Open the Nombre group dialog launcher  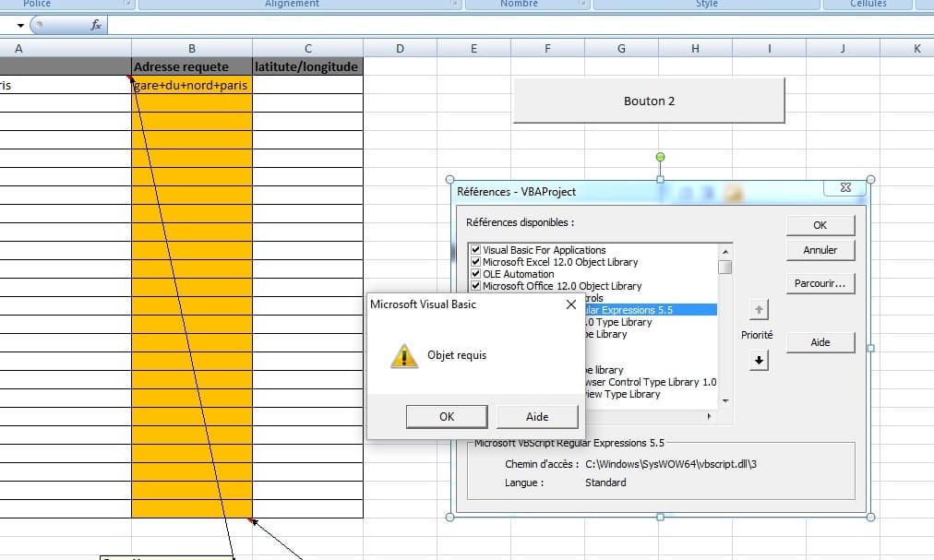(582, 5)
